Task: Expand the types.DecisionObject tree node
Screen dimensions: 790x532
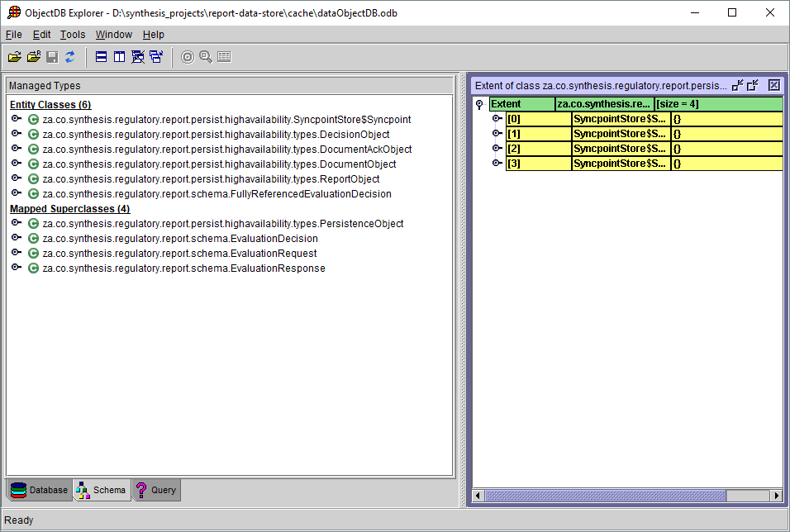Action: [x=17, y=134]
